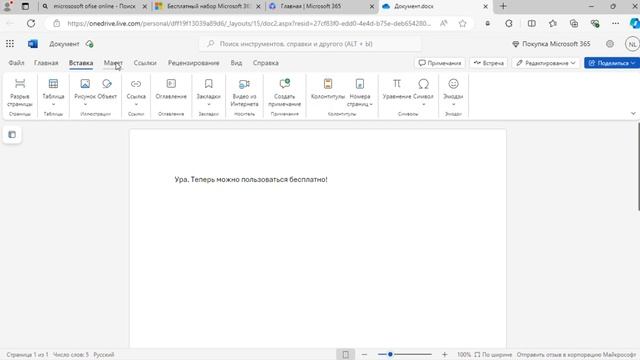The image size is (640, 360).
Task: Open the settings gear icon
Action: (610, 44)
